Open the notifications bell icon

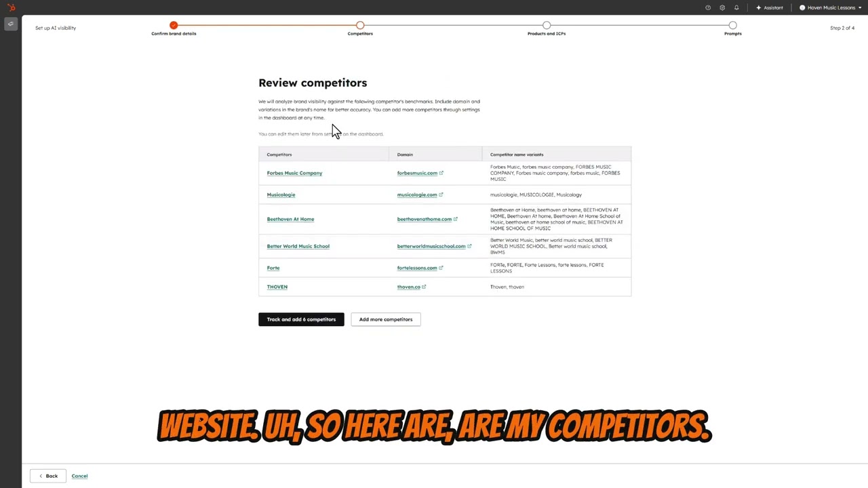736,7
